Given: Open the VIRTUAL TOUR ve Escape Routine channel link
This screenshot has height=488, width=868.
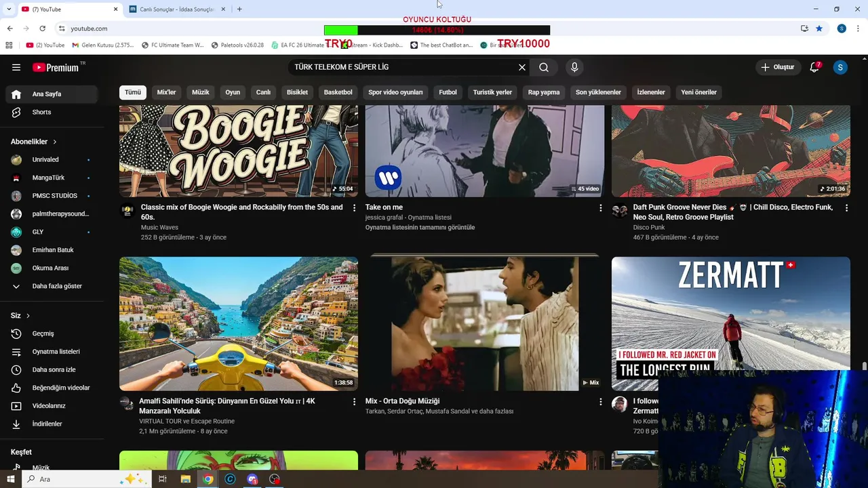Looking at the screenshot, I should (x=187, y=422).
